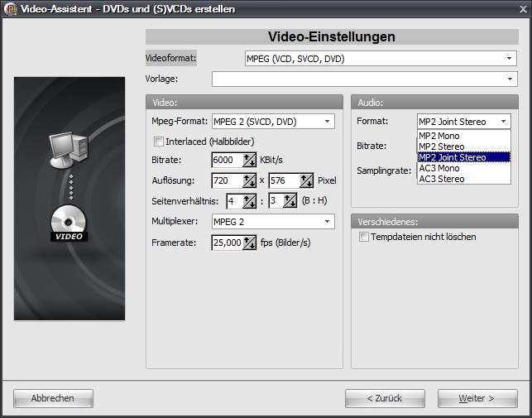Click the Framerate spinner arrows
Viewport: 532px width, 418px height.
(250, 243)
